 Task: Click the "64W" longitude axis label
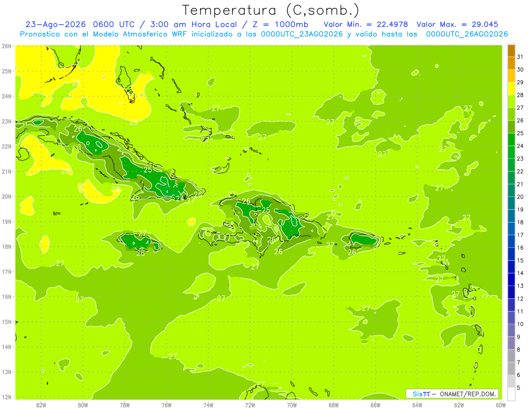[417, 405]
